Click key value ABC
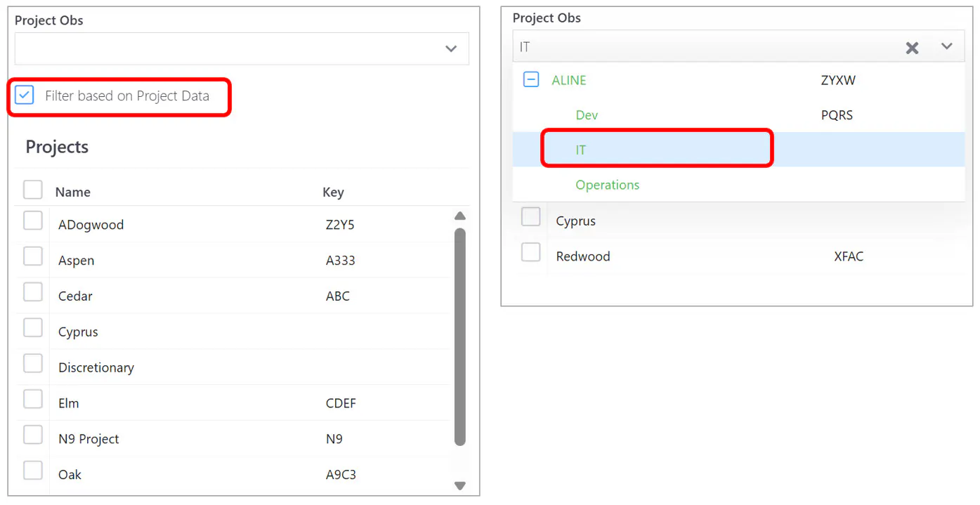The height and width of the screenshot is (505, 980). pyautogui.click(x=338, y=296)
